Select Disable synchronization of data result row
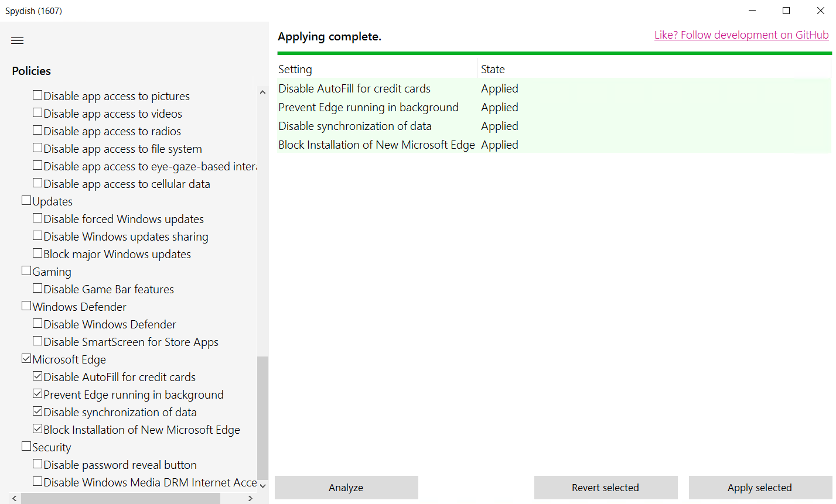This screenshot has width=836, height=504. pos(554,126)
